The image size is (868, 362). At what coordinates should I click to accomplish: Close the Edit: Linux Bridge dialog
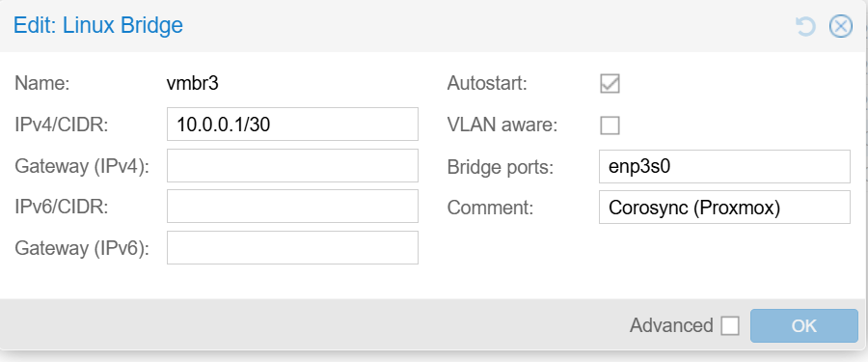click(840, 27)
